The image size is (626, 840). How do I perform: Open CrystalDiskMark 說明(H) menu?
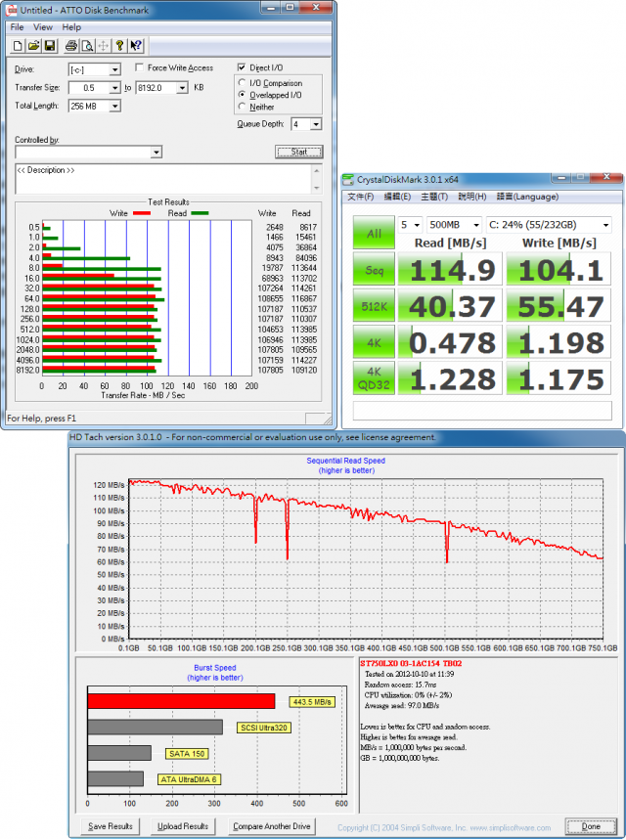(x=471, y=197)
